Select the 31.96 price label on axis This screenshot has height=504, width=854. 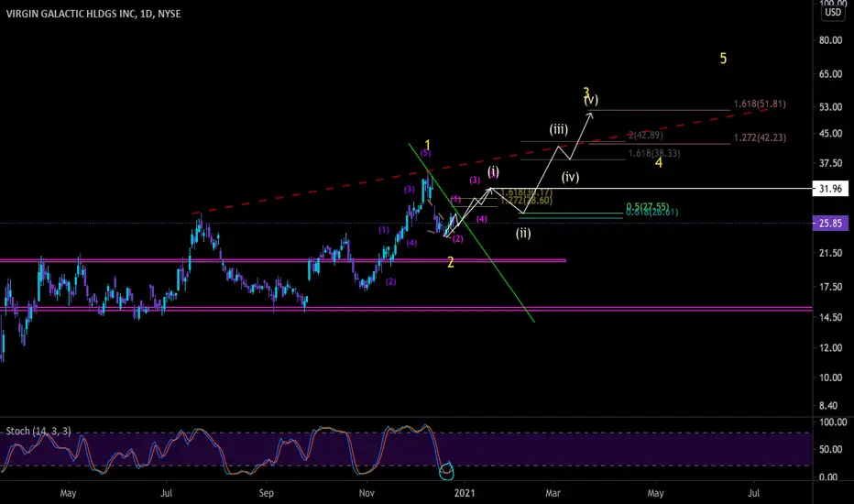[830, 189]
